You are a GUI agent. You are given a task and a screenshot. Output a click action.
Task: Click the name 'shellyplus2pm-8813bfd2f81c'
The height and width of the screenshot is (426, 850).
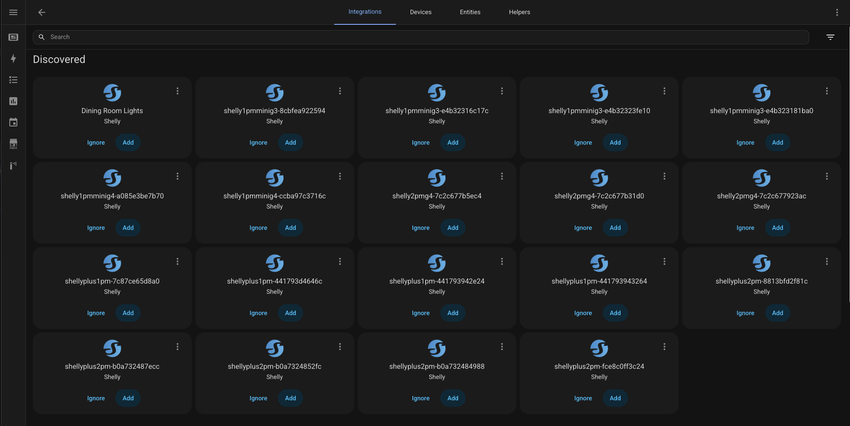click(x=761, y=281)
